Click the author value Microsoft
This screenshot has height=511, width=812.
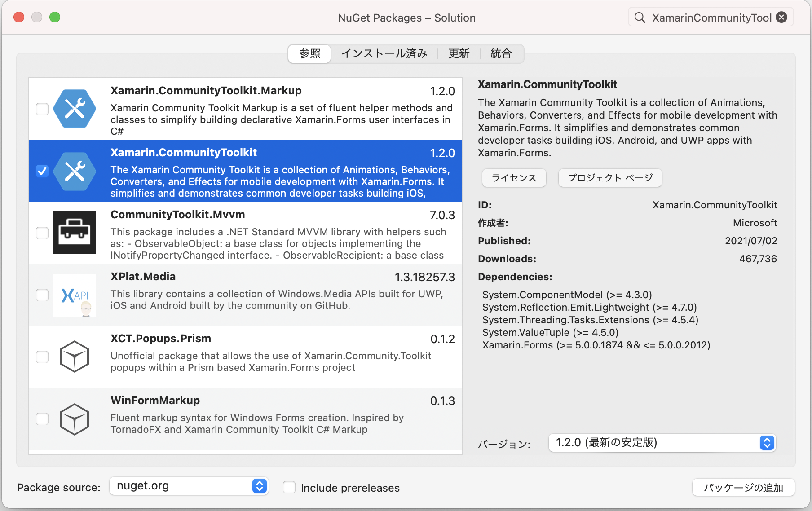click(755, 223)
